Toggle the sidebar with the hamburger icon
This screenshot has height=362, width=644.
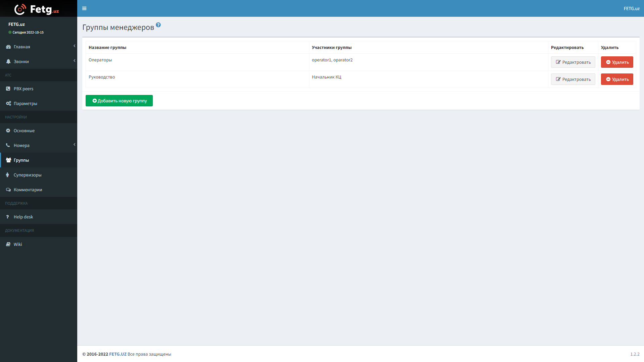pos(84,8)
